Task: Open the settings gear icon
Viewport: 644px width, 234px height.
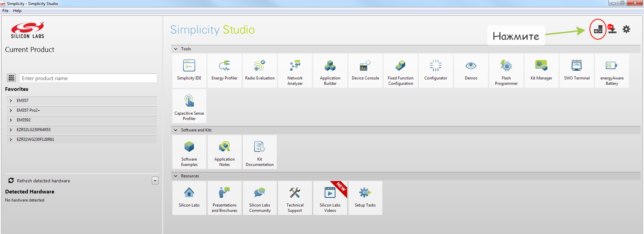Action: click(626, 29)
